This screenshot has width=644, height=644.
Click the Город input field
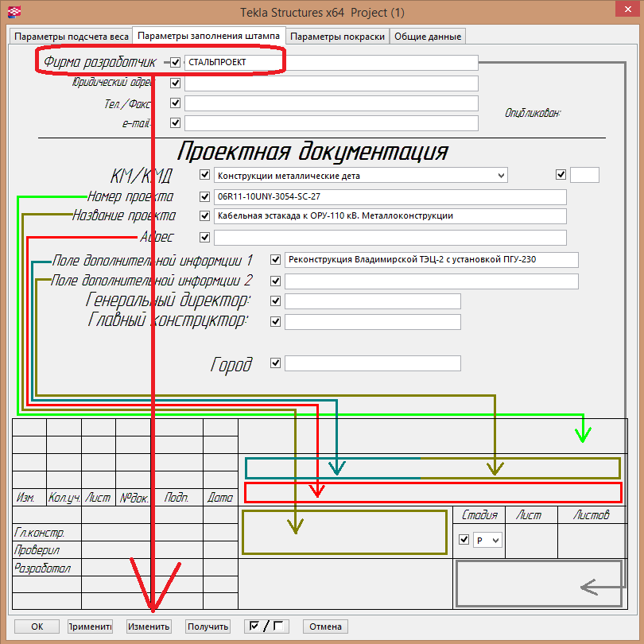373,363
